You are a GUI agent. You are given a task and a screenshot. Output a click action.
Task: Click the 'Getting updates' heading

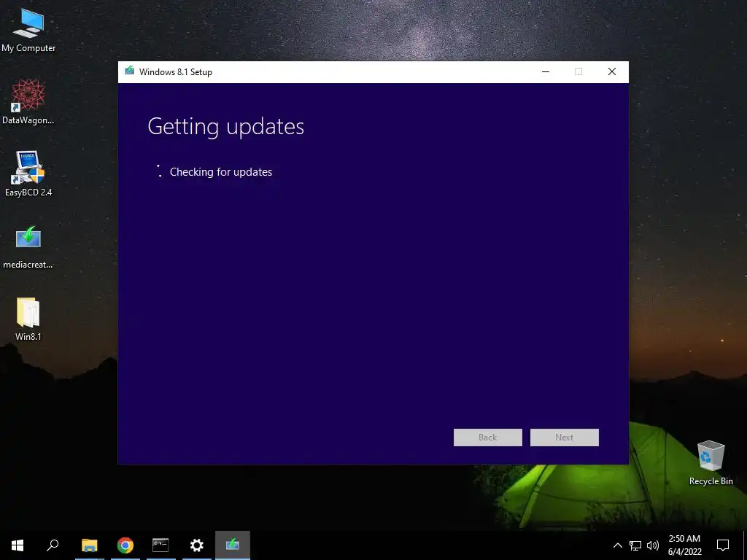pos(226,127)
